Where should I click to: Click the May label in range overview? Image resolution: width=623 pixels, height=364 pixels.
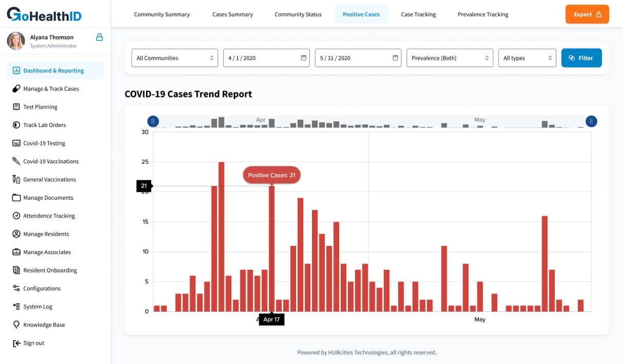(x=480, y=120)
